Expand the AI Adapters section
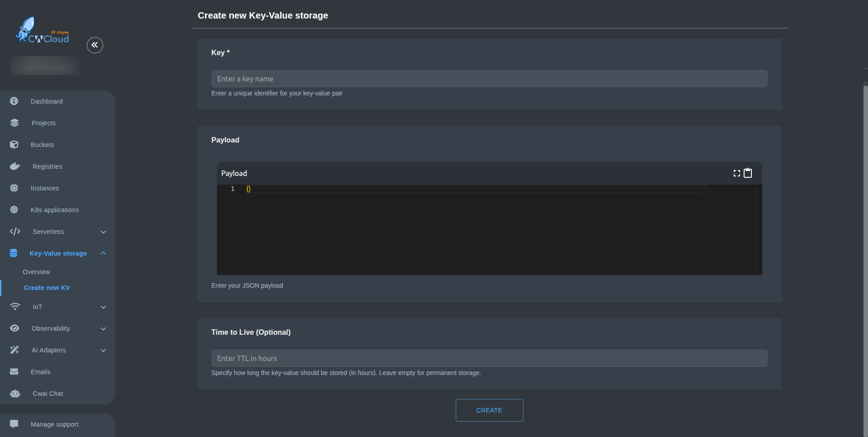This screenshot has height=437, width=868. [x=103, y=350]
